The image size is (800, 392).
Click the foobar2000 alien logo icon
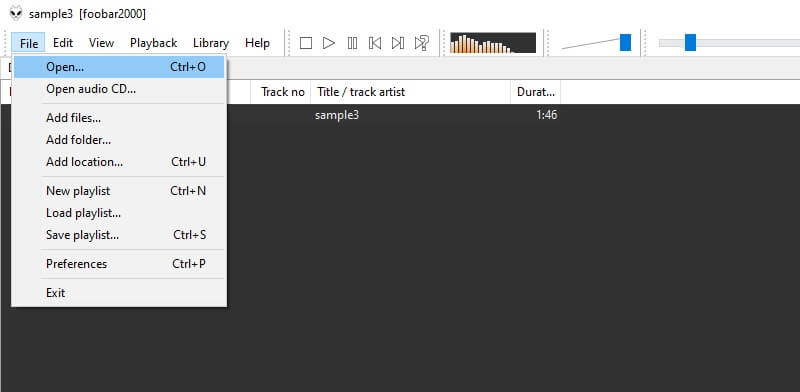pyautogui.click(x=16, y=14)
